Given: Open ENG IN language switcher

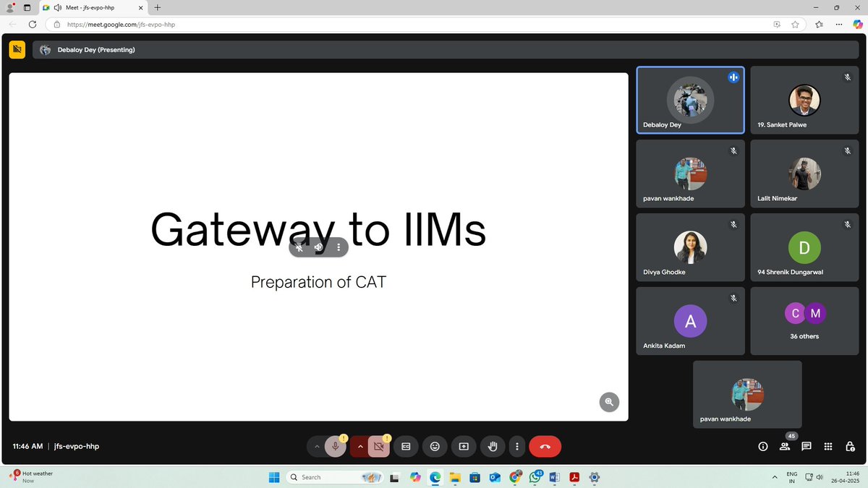Looking at the screenshot, I should click(792, 477).
